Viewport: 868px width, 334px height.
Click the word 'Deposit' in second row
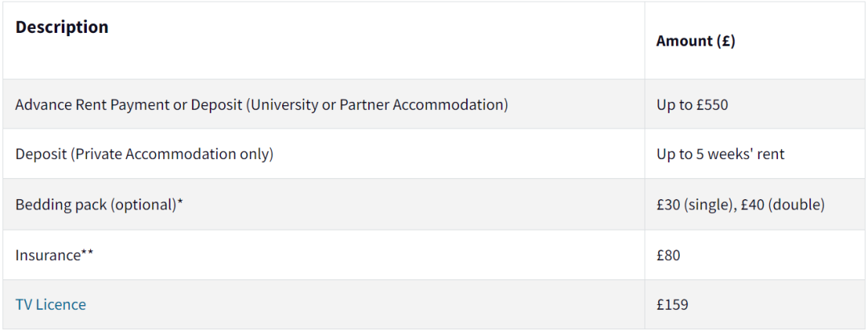click(x=40, y=153)
